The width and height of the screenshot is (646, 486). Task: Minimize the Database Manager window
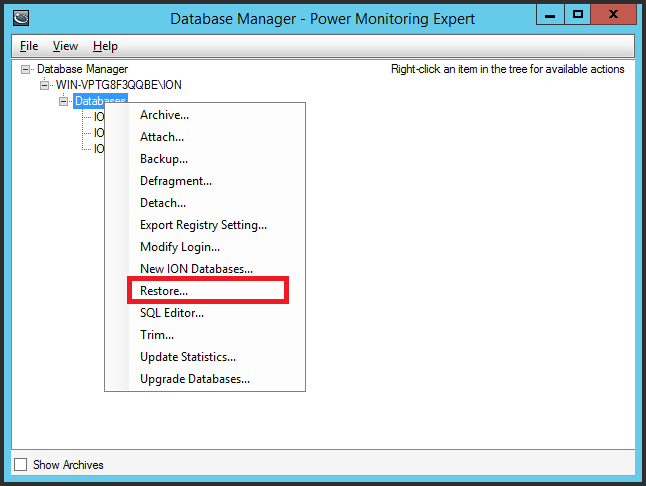click(x=550, y=15)
